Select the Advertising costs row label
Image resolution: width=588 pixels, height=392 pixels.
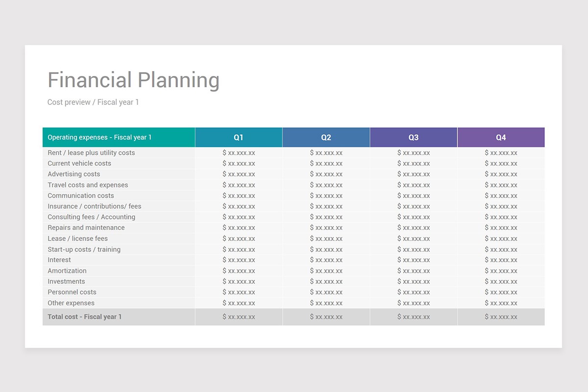click(73, 174)
